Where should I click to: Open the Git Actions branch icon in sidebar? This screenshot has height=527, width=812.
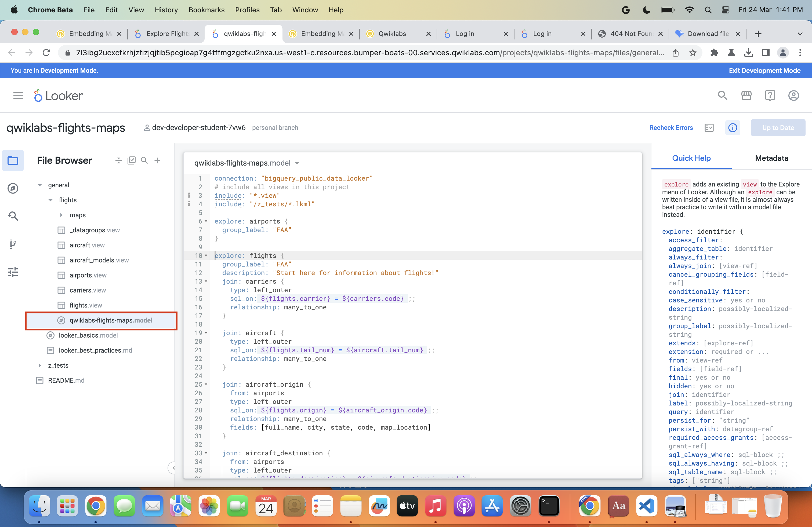[13, 244]
